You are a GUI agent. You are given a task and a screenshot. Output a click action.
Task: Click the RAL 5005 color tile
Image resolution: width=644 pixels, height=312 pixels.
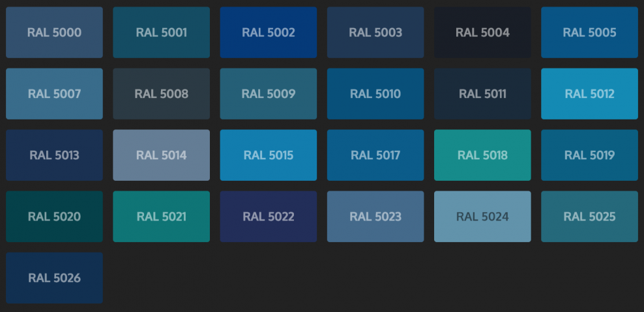pyautogui.click(x=589, y=33)
